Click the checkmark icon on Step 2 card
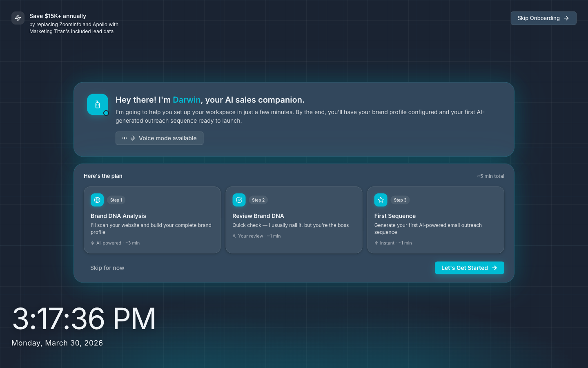Viewport: 588px width, 368px height. [x=239, y=200]
